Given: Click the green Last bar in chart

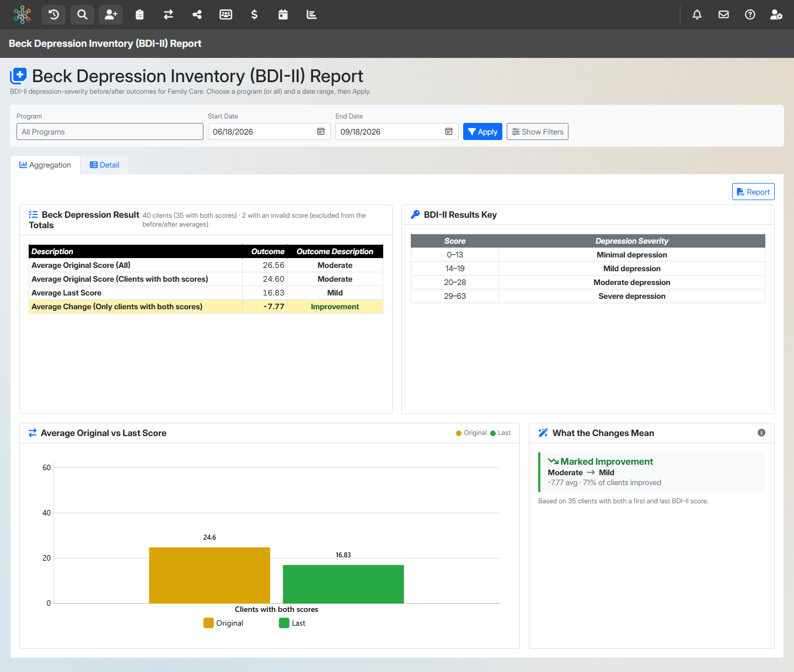Looking at the screenshot, I should point(344,584).
